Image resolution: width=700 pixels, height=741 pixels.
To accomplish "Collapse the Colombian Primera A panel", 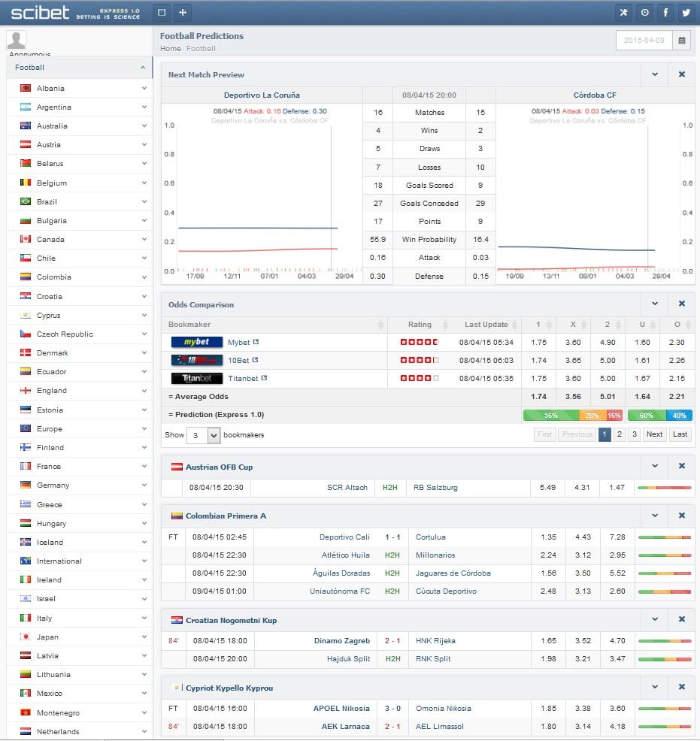I will pos(655,516).
